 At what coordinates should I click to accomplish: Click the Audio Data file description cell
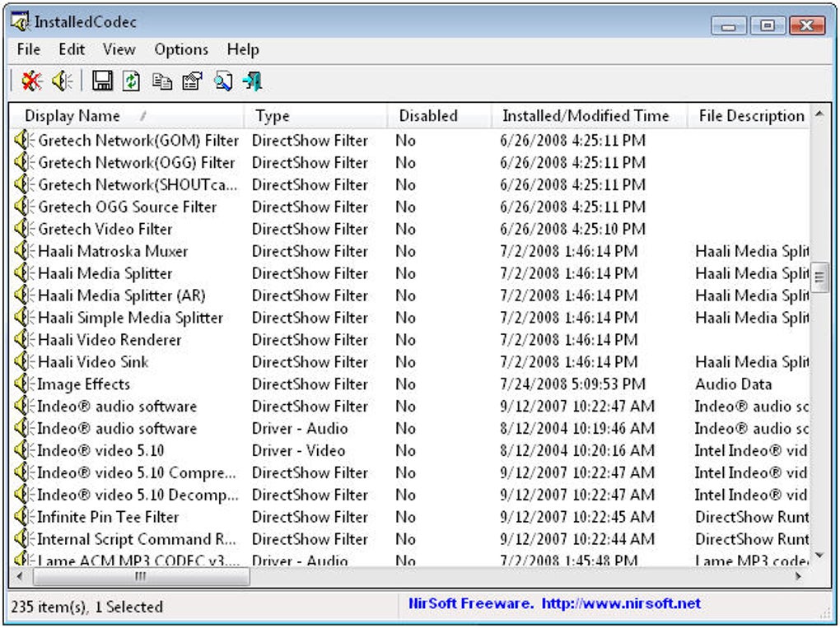coord(734,384)
